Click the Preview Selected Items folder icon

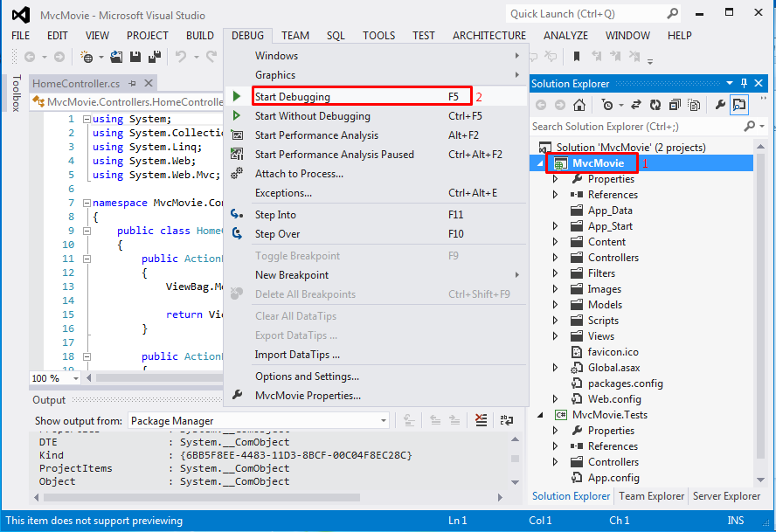(x=739, y=105)
